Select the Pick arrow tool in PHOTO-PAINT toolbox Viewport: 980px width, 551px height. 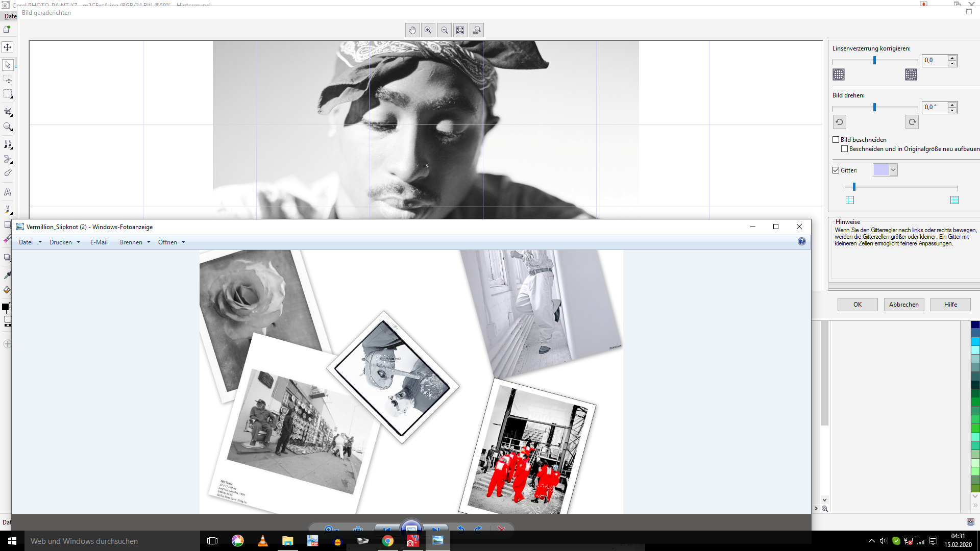[8, 65]
